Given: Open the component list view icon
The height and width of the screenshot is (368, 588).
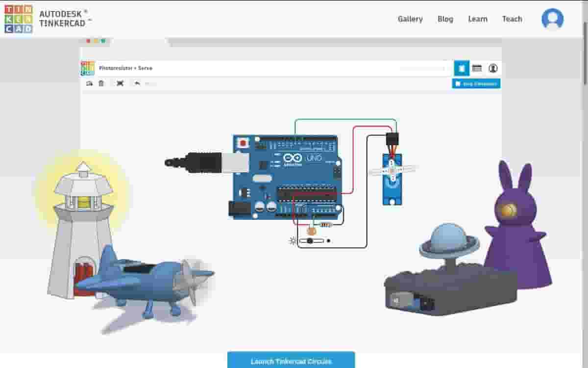Looking at the screenshot, I should click(477, 68).
